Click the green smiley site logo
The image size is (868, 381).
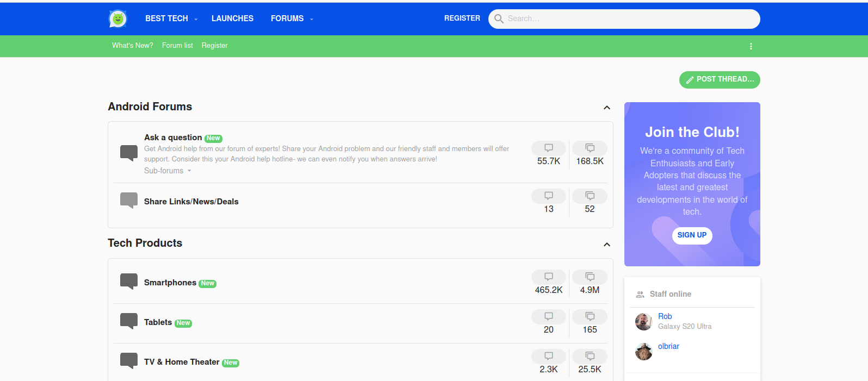(117, 19)
